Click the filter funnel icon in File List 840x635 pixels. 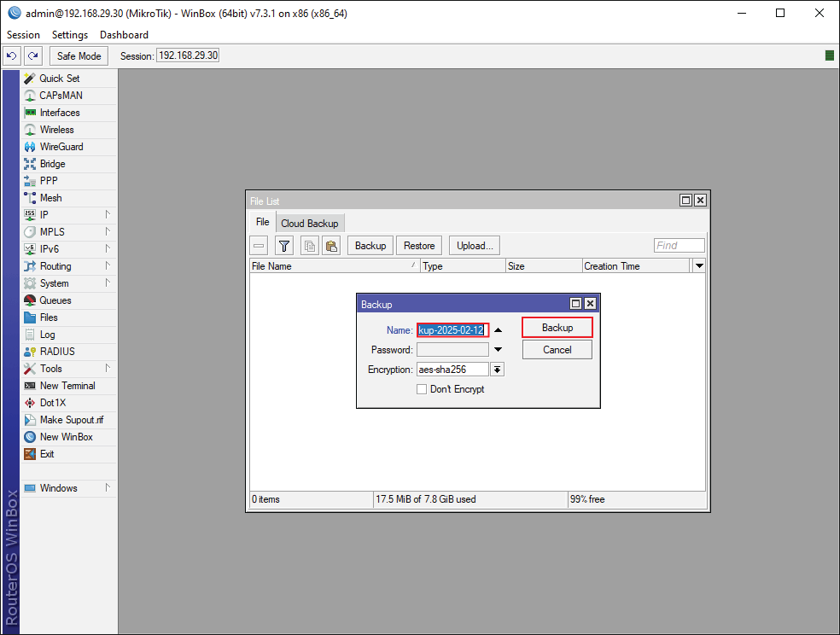[283, 245]
